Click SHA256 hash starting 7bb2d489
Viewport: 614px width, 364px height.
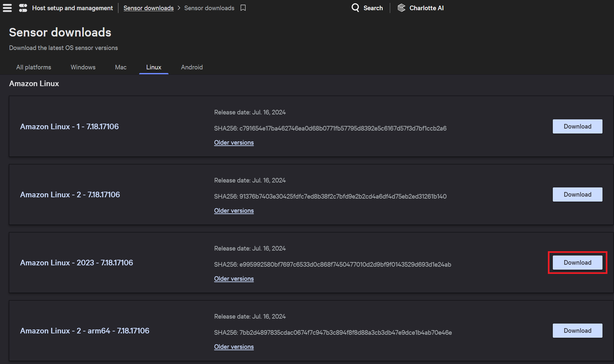click(333, 332)
